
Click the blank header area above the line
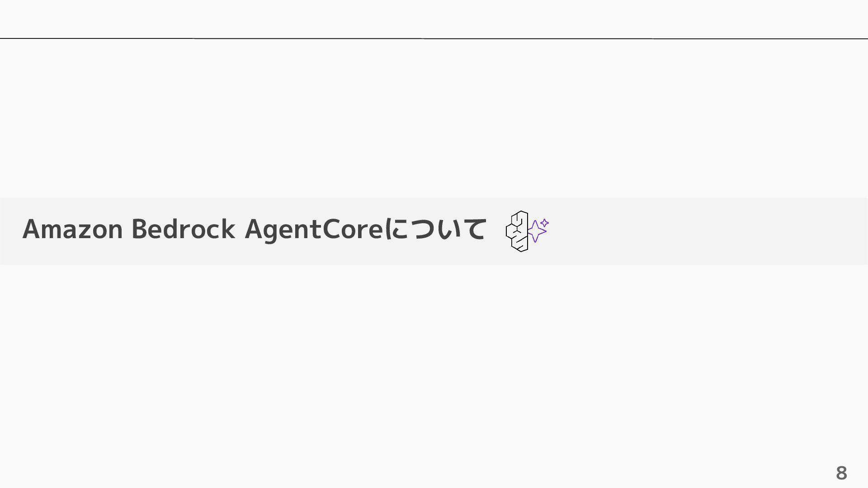[434, 19]
